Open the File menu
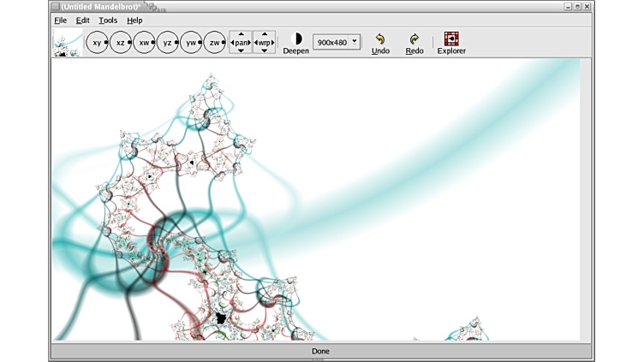The height and width of the screenshot is (362, 644). point(60,20)
